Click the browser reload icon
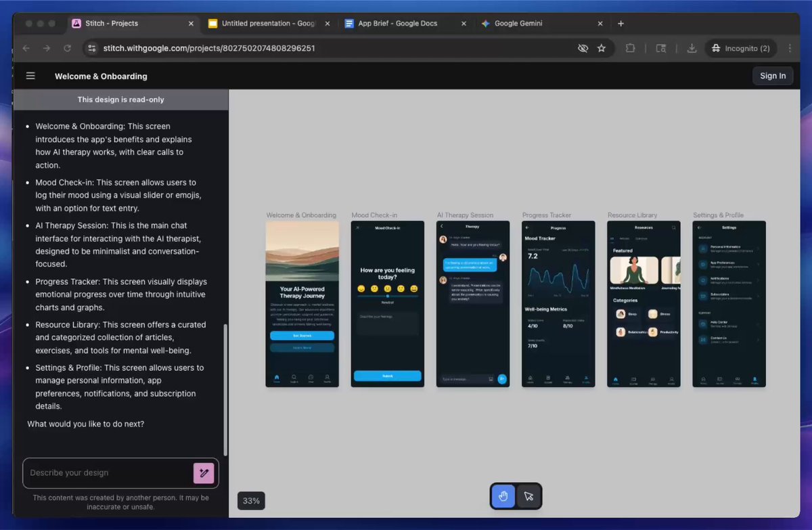The height and width of the screenshot is (530, 812). click(67, 48)
